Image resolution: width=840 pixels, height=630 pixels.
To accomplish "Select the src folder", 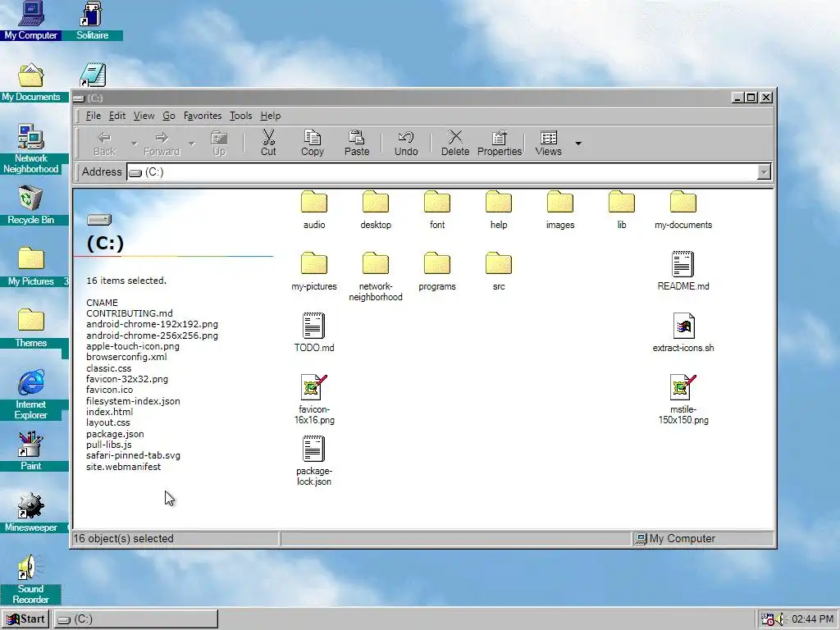I will [x=499, y=271].
